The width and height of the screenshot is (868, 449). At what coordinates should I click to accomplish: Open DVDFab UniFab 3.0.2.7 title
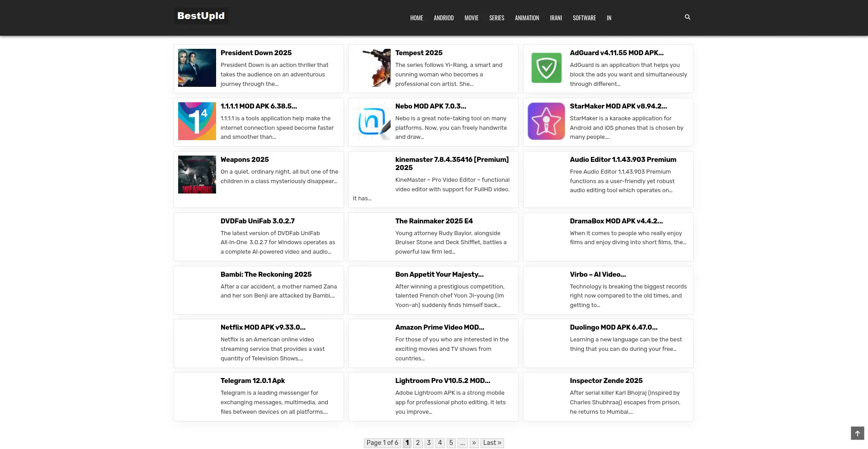coord(257,221)
